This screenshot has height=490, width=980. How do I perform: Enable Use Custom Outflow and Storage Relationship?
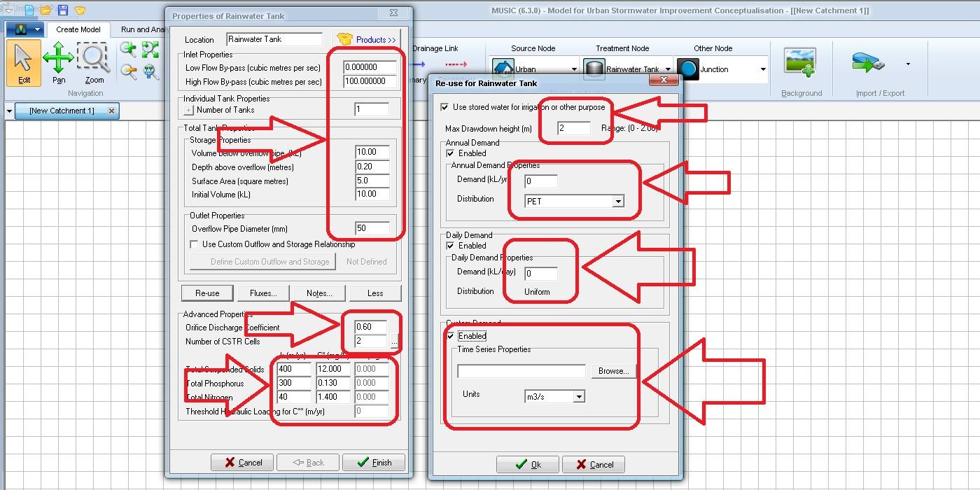pos(195,244)
